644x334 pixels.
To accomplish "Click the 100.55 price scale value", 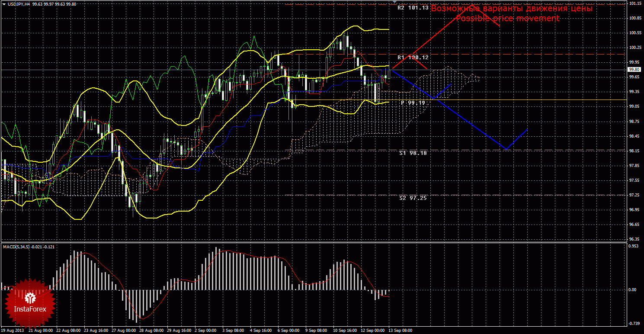I will pos(635,33).
